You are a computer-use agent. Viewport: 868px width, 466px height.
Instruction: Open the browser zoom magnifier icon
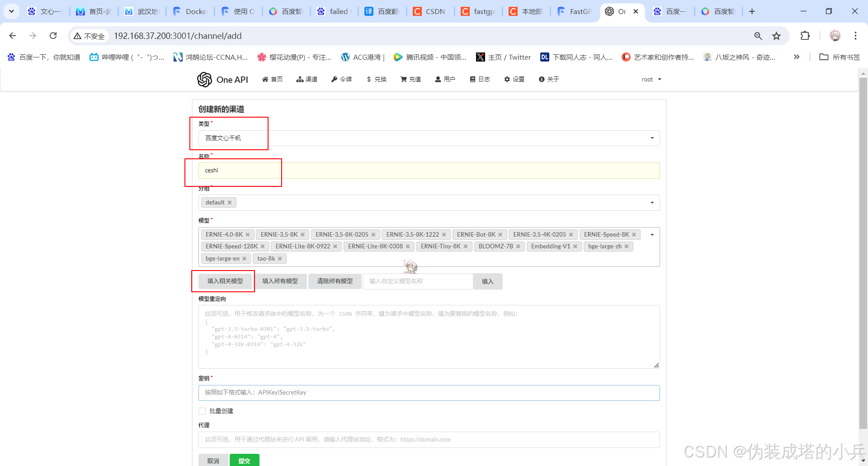(x=758, y=36)
